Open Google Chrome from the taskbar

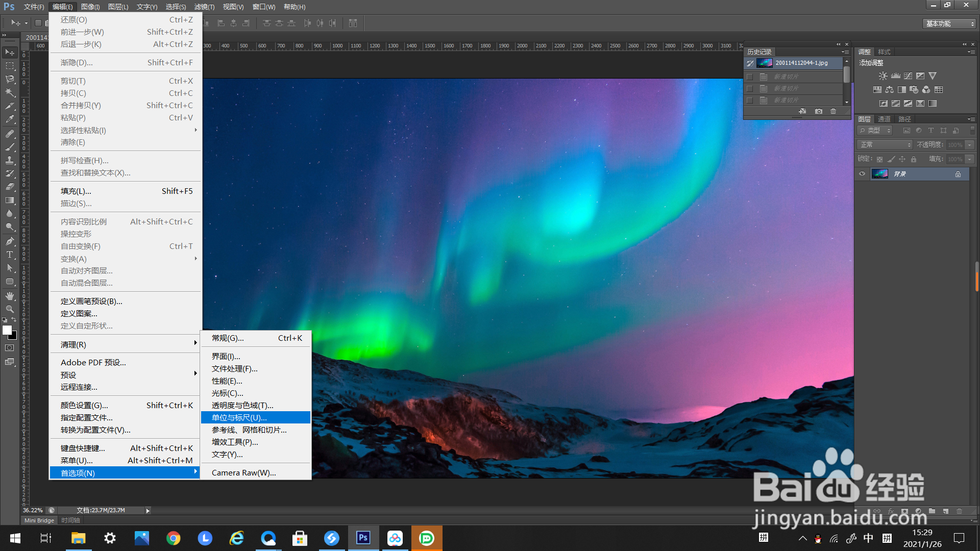pyautogui.click(x=173, y=538)
